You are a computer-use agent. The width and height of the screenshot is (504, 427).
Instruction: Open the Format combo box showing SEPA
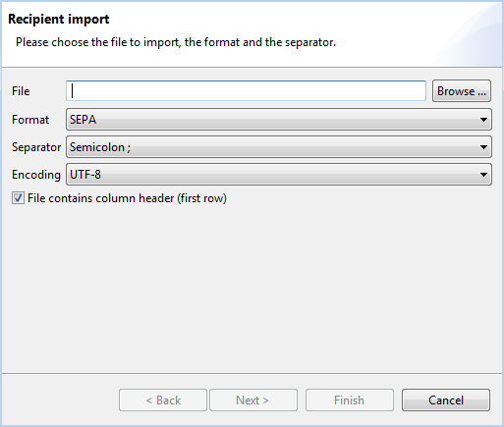279,120
